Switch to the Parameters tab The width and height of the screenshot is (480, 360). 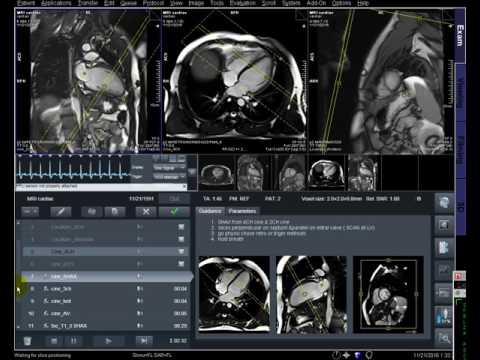pos(242,211)
